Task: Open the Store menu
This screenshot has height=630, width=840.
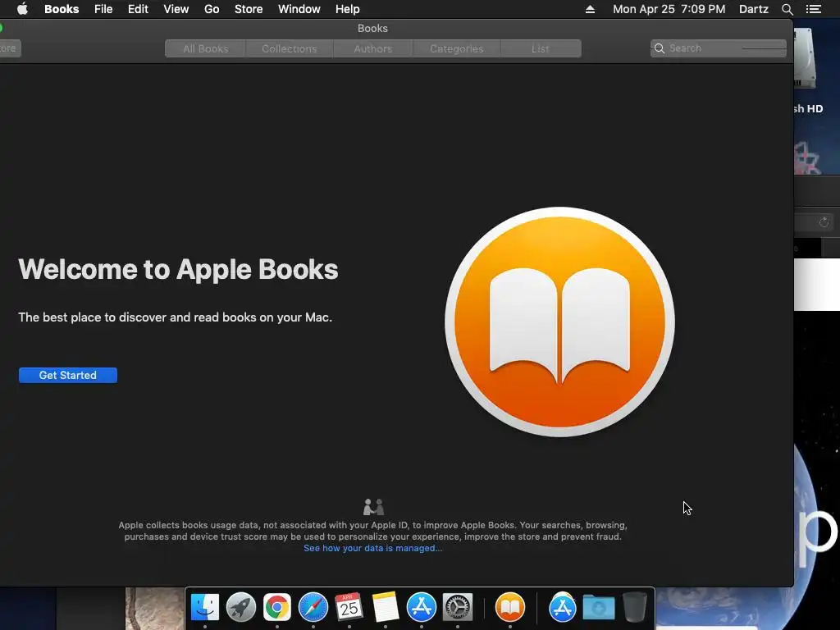Action: [249, 9]
